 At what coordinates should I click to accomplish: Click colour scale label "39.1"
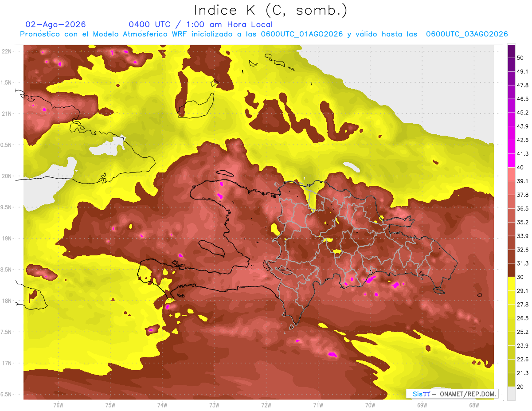[523, 181]
